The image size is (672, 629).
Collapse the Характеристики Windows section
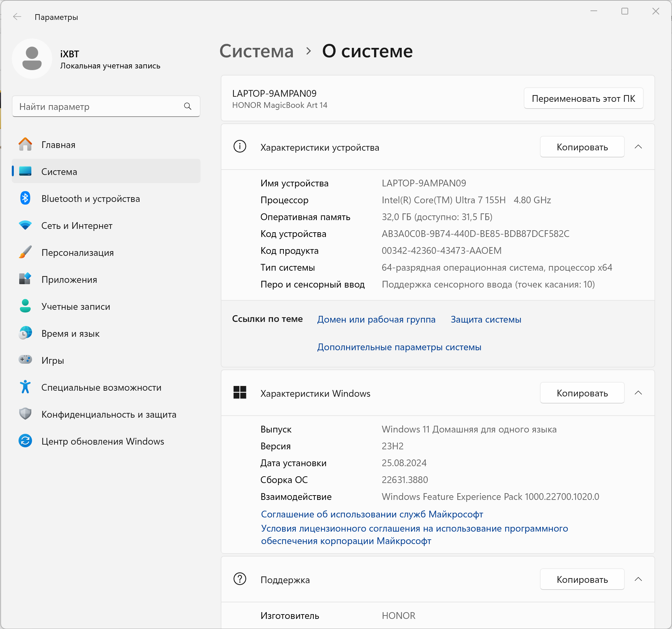[638, 393]
